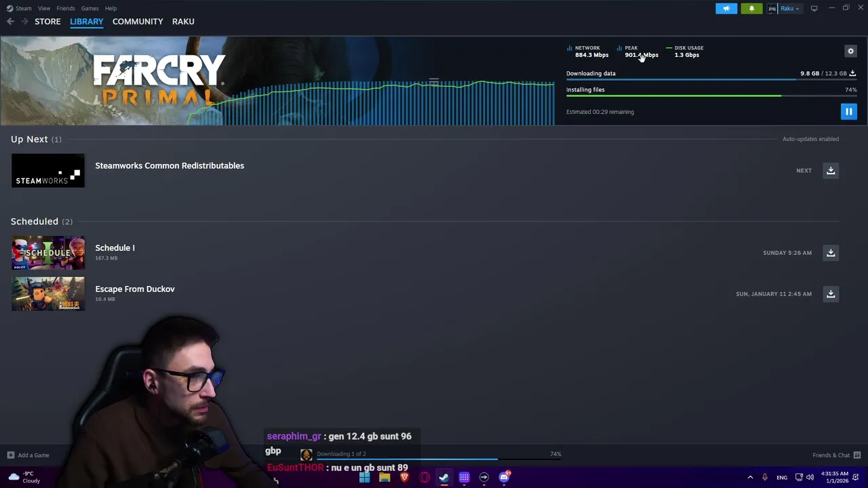This screenshot has height=488, width=868.
Task: Click the Schedule I thumbnail
Action: (48, 253)
